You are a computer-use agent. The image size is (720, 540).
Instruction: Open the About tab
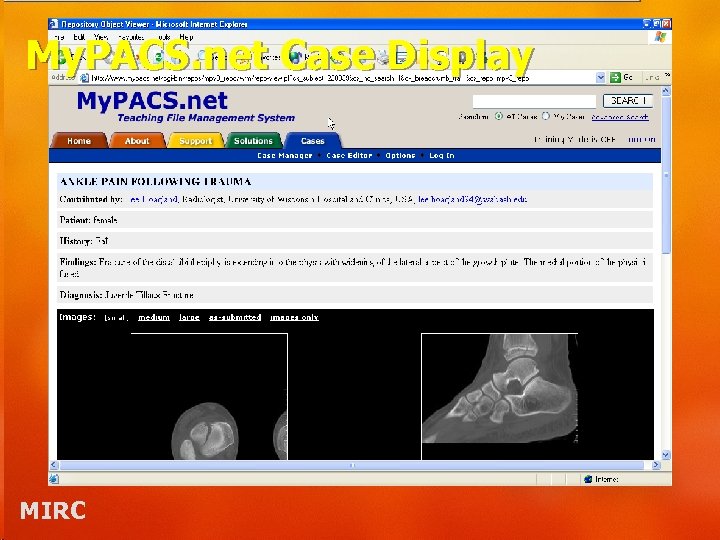[x=137, y=141]
